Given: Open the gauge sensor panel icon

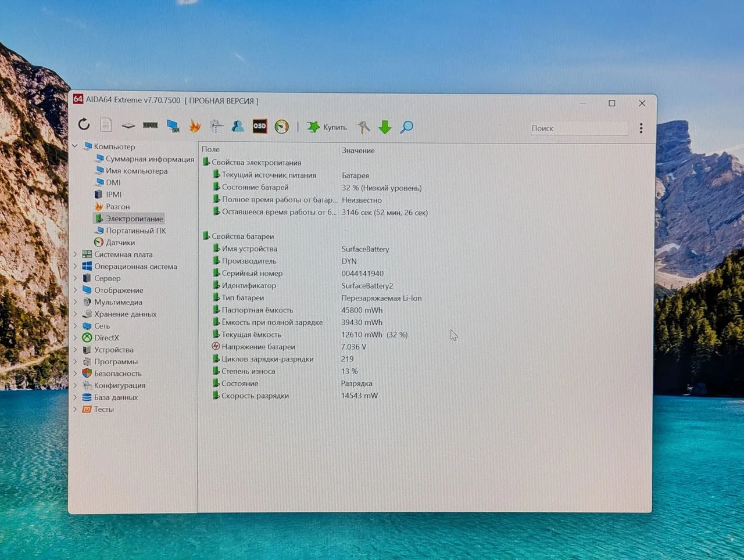Looking at the screenshot, I should coord(282,127).
